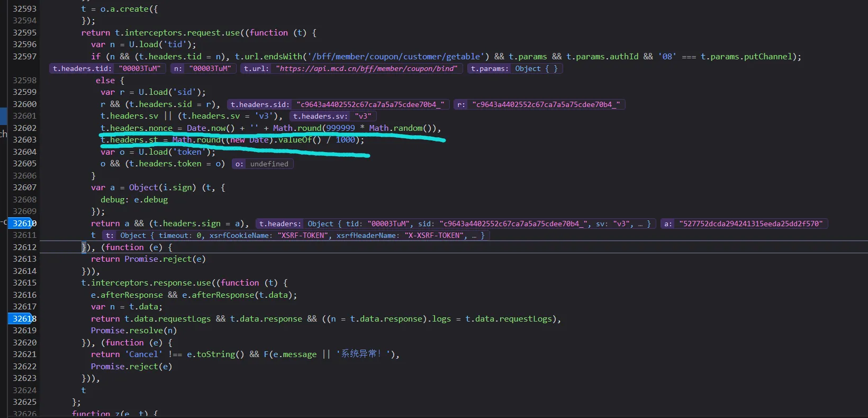Expand the inline t.headers Object value on line 32610
The image size is (868, 418).
456,224
